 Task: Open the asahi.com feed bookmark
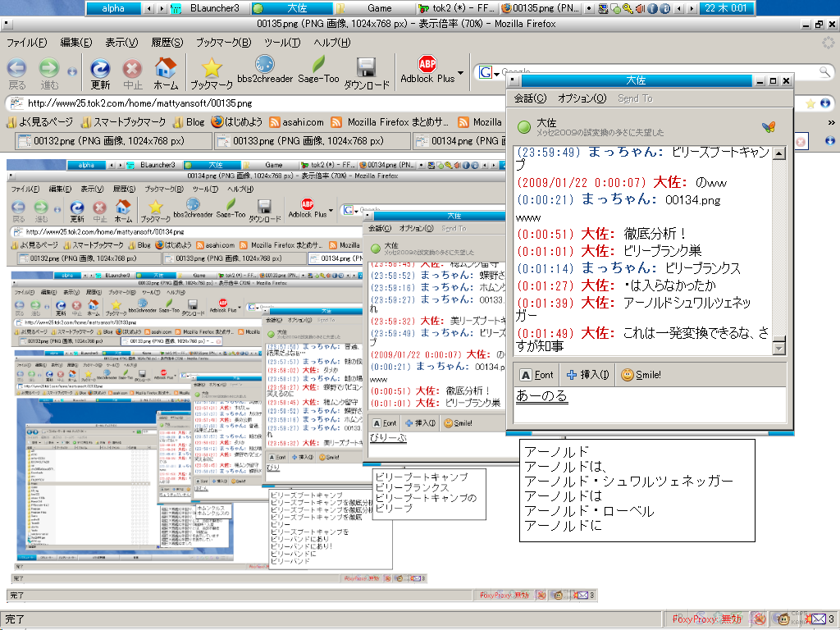[296, 122]
